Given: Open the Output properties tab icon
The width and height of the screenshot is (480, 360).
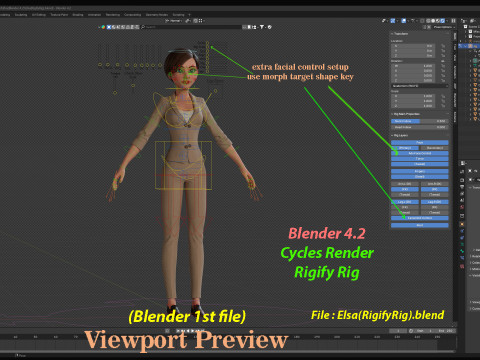Looking at the screenshot, I should click(462, 187).
